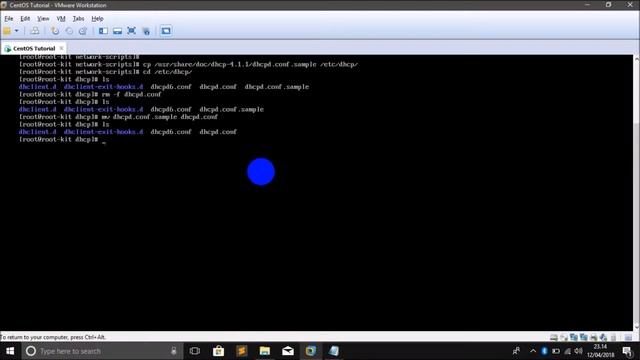Click the microphone icon in the search box
The height and width of the screenshot is (360, 640).
point(173,351)
